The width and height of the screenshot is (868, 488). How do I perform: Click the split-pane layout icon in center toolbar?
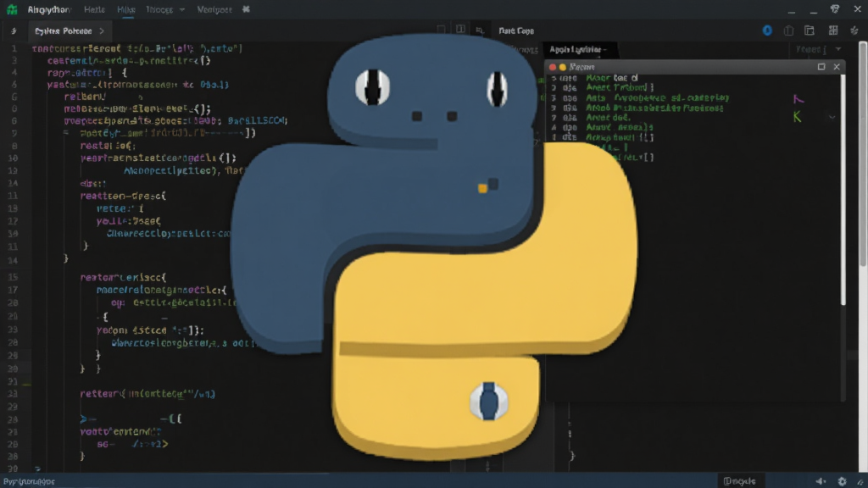(460, 30)
